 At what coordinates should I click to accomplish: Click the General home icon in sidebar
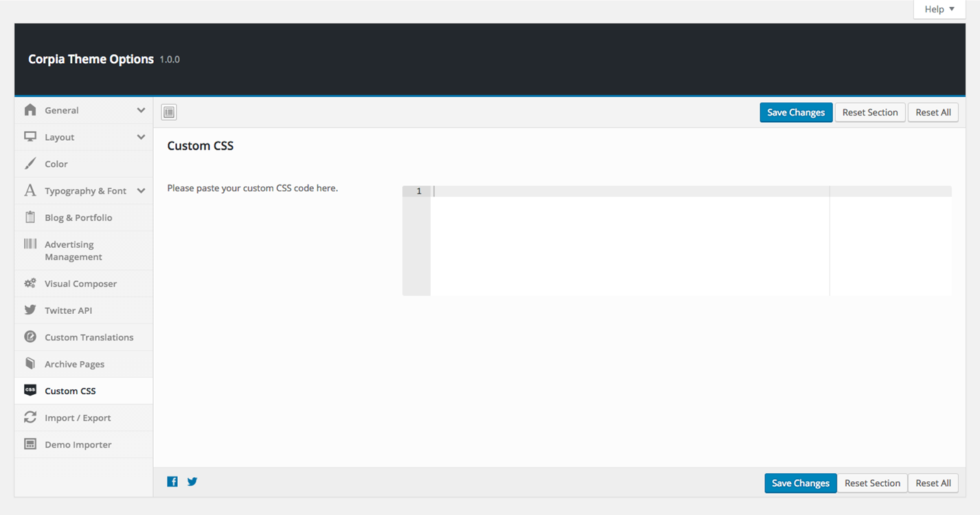point(30,110)
